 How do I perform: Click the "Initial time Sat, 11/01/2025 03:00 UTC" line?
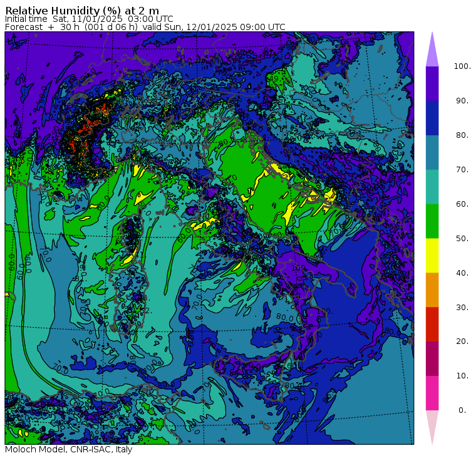pyautogui.click(x=89, y=19)
